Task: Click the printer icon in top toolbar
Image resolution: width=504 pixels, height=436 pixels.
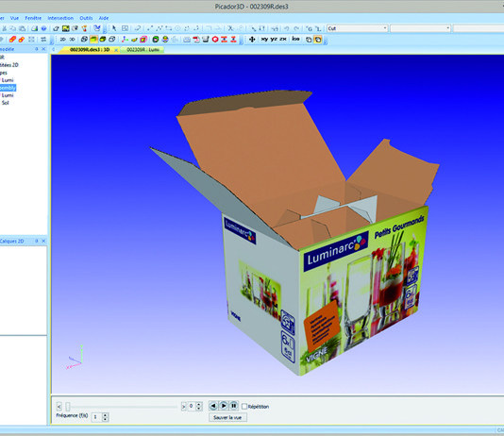Action: pyautogui.click(x=34, y=28)
